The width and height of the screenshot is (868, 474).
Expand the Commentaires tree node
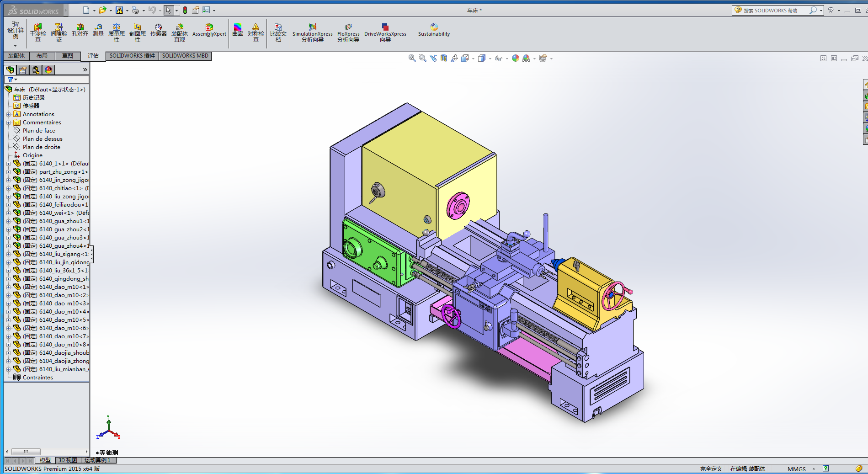8,122
